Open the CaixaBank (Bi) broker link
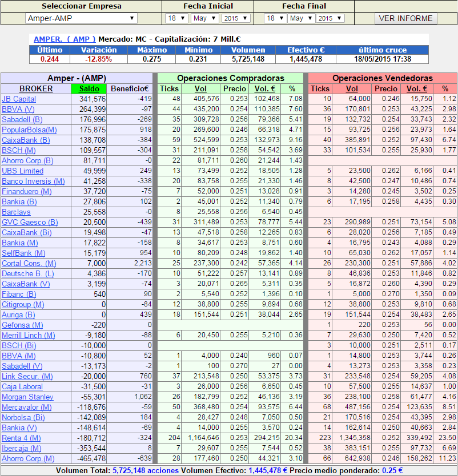Image resolution: width=458 pixels, height=476 pixels. pos(27,232)
